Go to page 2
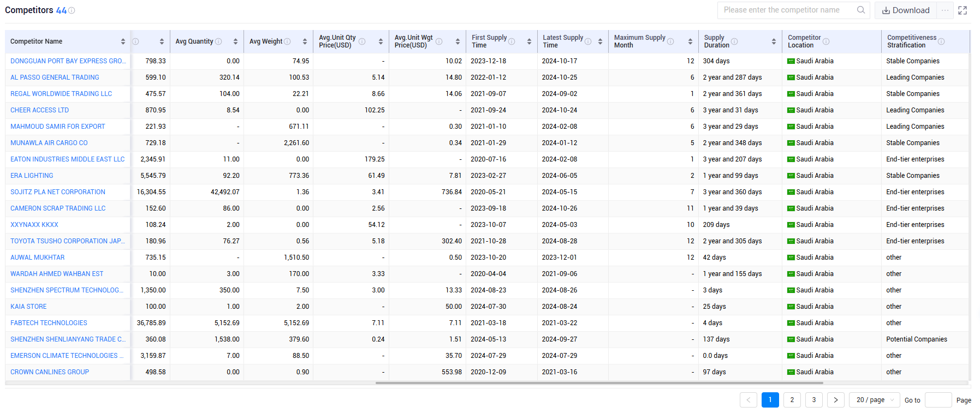The height and width of the screenshot is (413, 980). 792,400
